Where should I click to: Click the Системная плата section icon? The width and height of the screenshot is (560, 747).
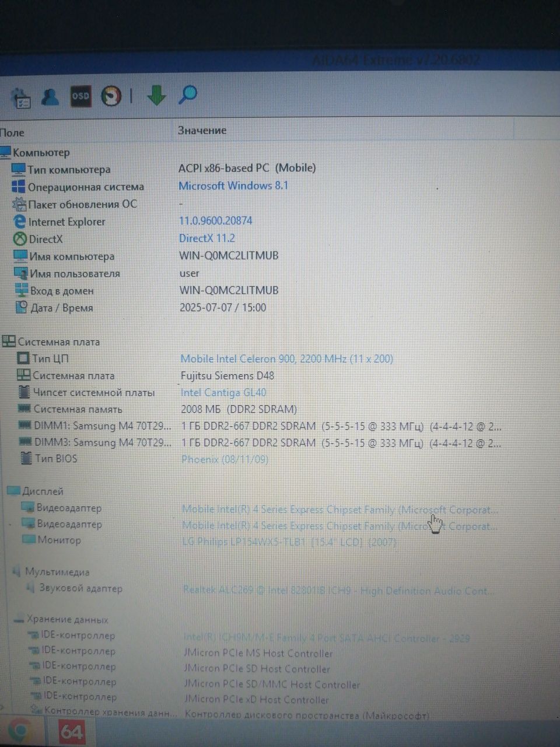(9, 341)
